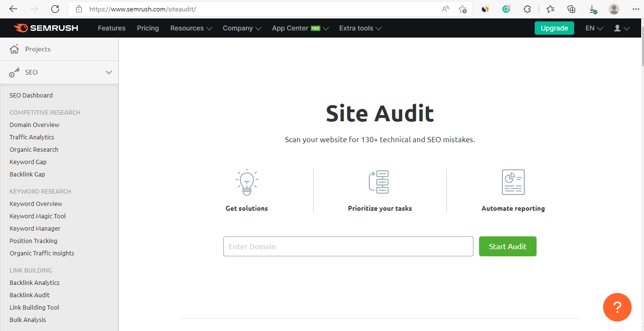Open Backlink Audit link
This screenshot has height=331, width=644.
(29, 295)
